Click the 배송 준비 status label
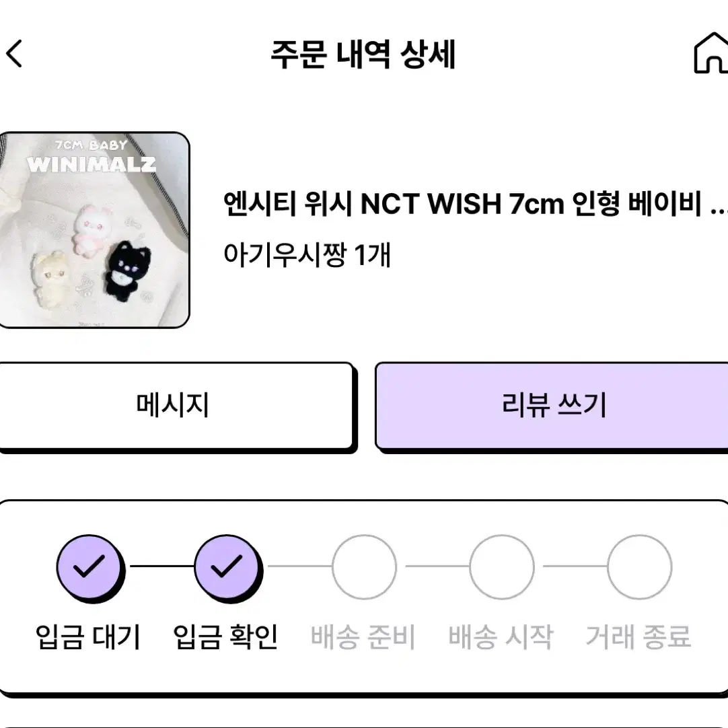728x728 pixels. click(x=363, y=636)
